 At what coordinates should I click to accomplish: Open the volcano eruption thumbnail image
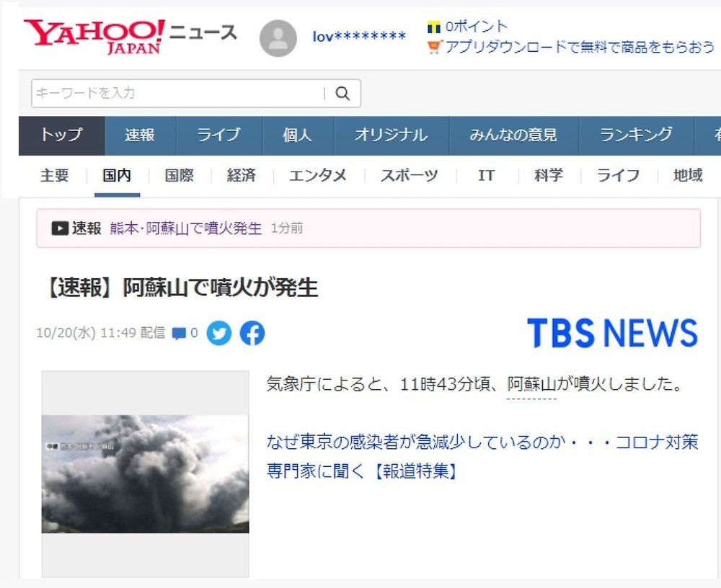[146, 474]
